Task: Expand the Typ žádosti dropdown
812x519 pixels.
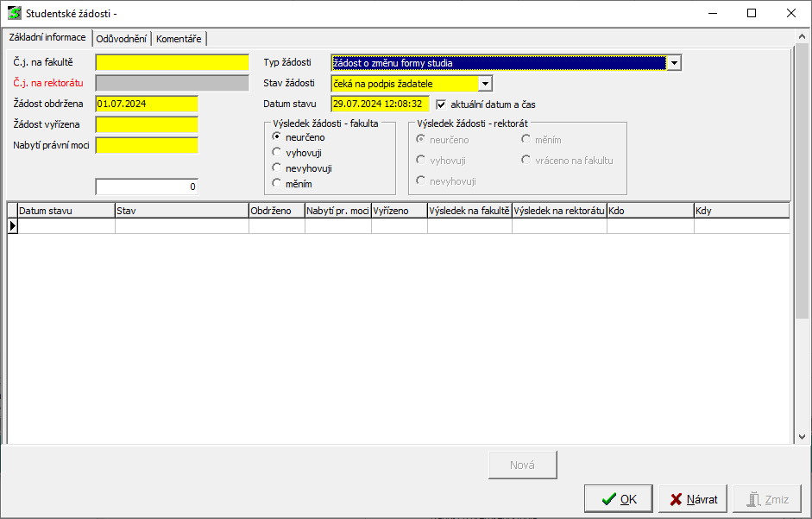Action: pos(674,63)
